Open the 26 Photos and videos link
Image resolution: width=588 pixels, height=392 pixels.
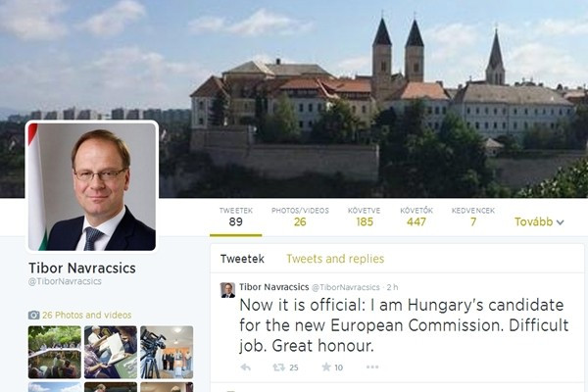point(86,316)
